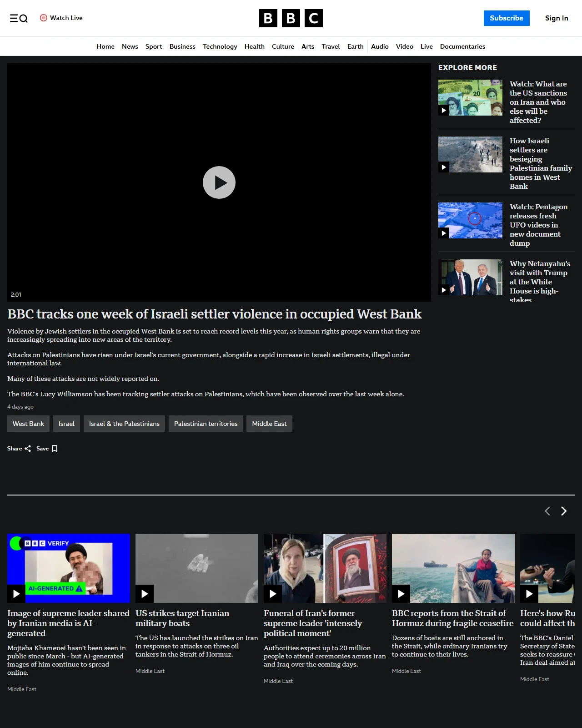Open the West Bank aerial thumbnail
The height and width of the screenshot is (728, 582).
point(470,154)
